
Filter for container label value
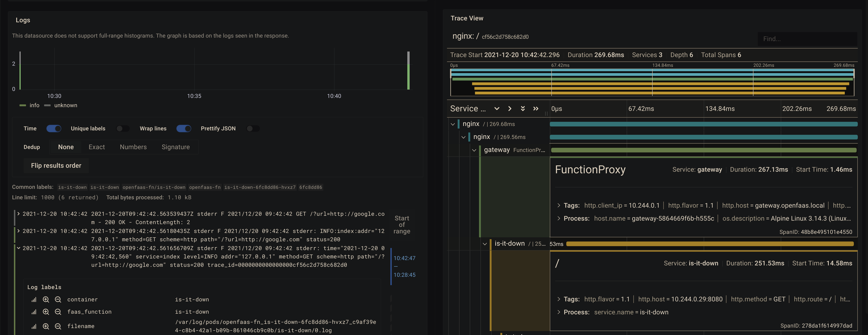click(46, 300)
